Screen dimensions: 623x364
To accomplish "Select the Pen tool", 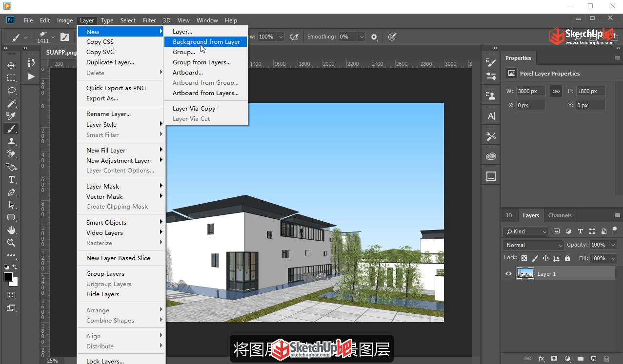I will point(11,192).
